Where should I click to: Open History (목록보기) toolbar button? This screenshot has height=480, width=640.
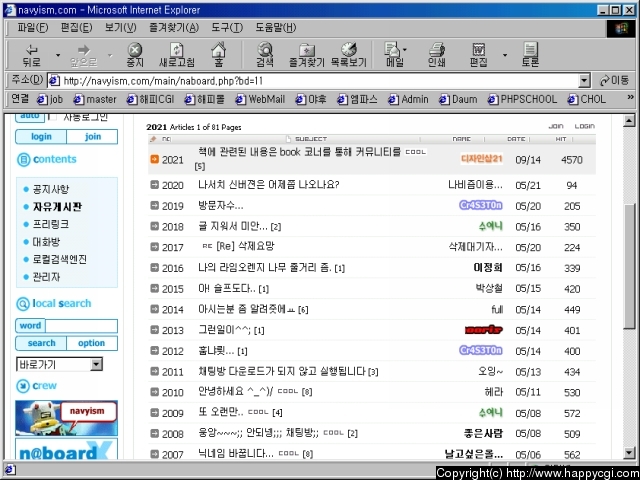pyautogui.click(x=348, y=55)
